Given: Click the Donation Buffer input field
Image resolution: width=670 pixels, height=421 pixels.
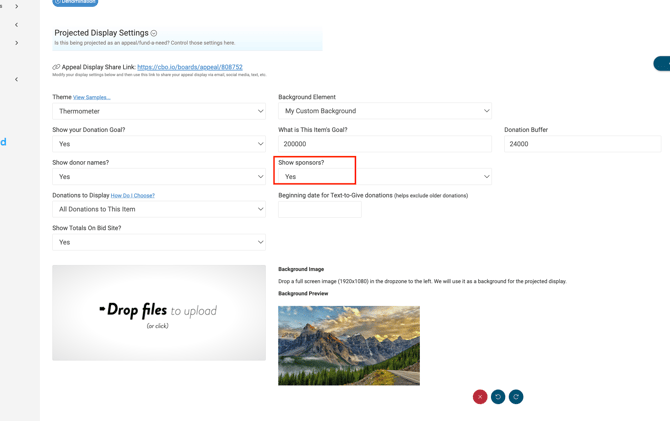Looking at the screenshot, I should tap(582, 144).
